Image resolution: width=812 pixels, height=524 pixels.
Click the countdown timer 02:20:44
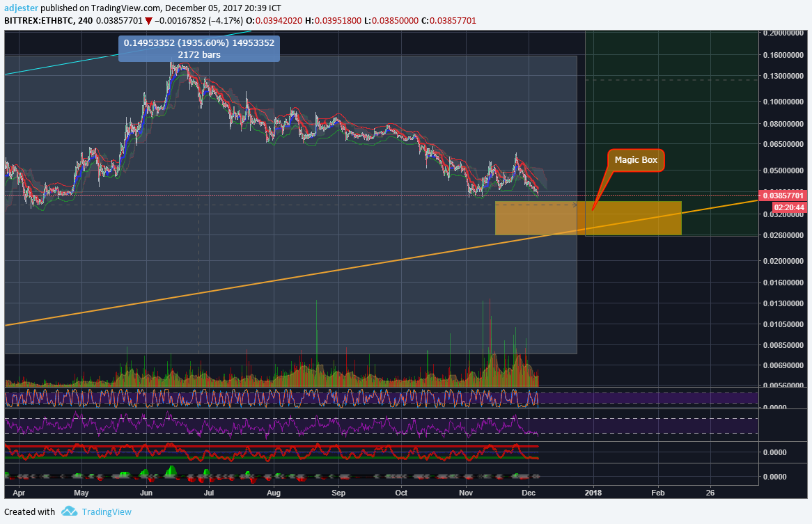point(789,207)
